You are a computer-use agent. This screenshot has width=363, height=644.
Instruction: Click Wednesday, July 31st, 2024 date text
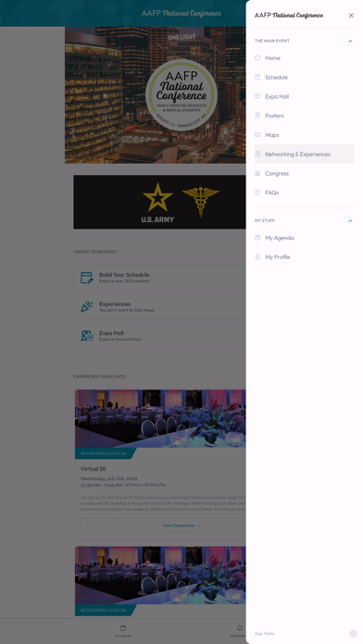pos(109,478)
